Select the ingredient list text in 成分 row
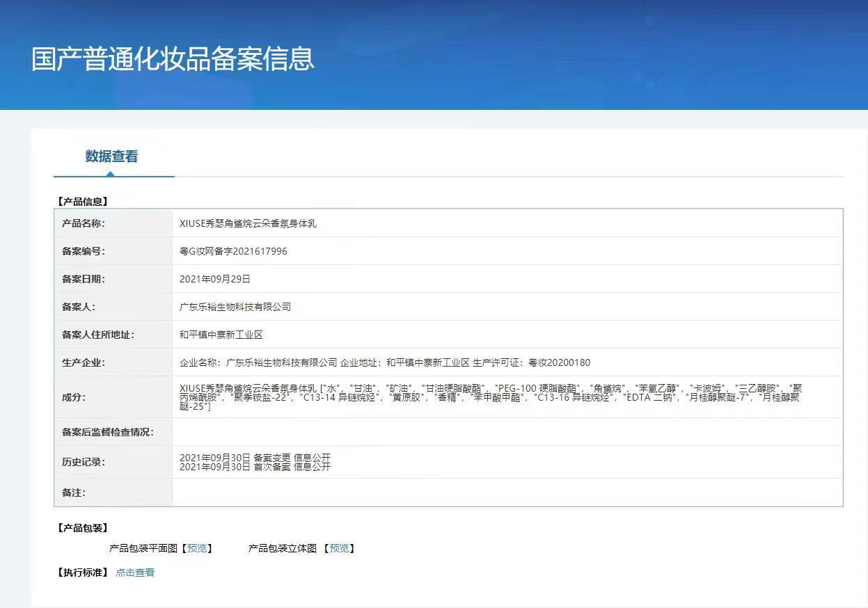Viewport: 868px width, 608px height. click(491, 397)
